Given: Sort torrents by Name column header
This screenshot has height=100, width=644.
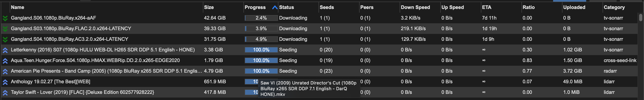Looking at the screenshot, I should (x=17, y=7).
